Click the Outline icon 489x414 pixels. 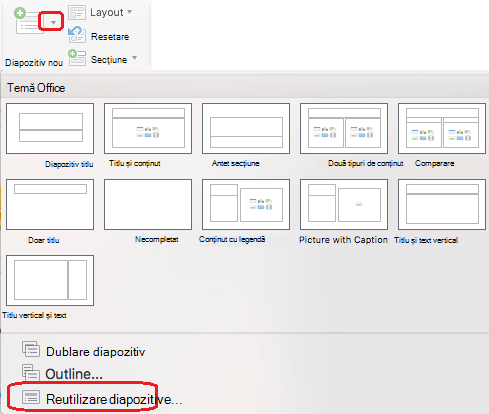click(31, 372)
